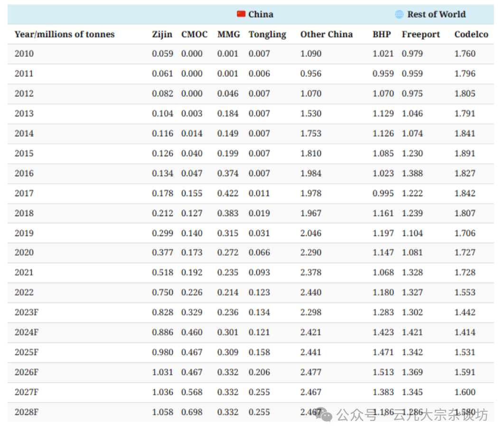This screenshot has height=435, width=504.
Task: Click the Tongling column header
Action: [x=267, y=34]
